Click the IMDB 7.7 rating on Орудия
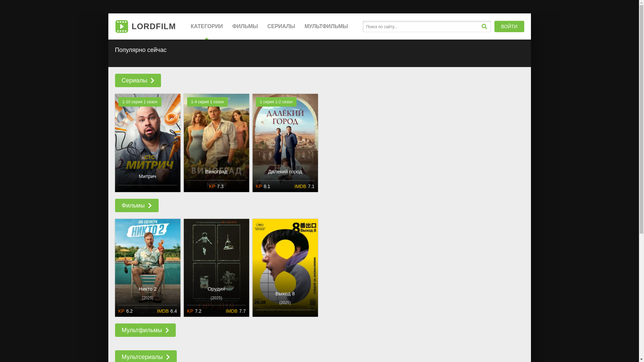The height and width of the screenshot is (362, 644). [x=235, y=311]
